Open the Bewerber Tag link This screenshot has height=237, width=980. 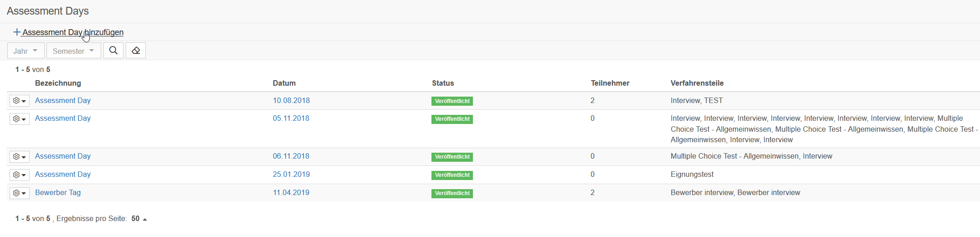(x=58, y=192)
